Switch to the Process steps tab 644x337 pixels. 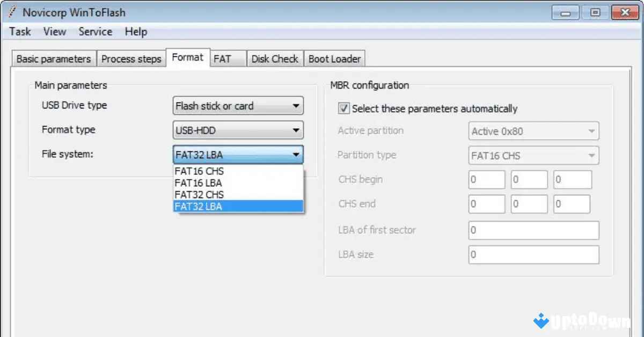point(131,58)
